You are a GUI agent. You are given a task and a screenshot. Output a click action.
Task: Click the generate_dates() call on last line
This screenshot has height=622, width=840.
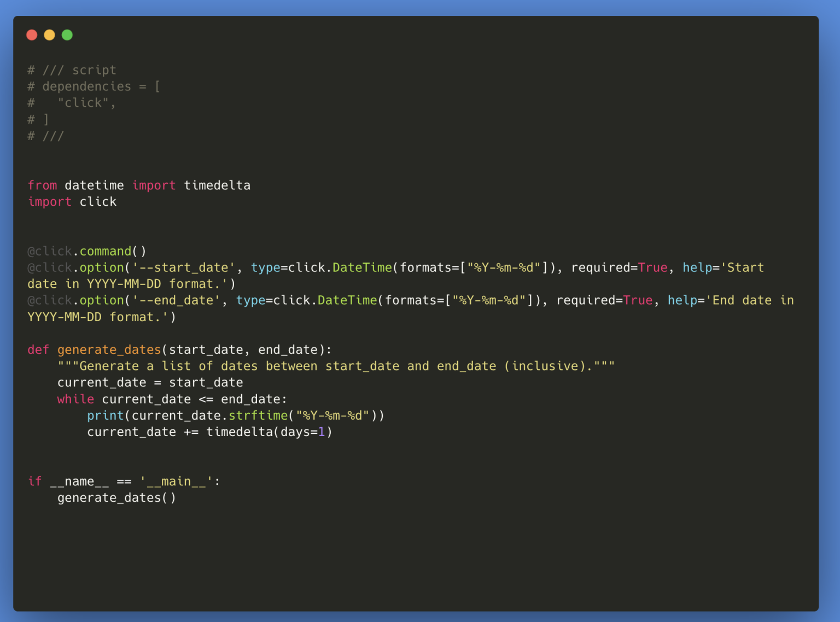tap(116, 498)
